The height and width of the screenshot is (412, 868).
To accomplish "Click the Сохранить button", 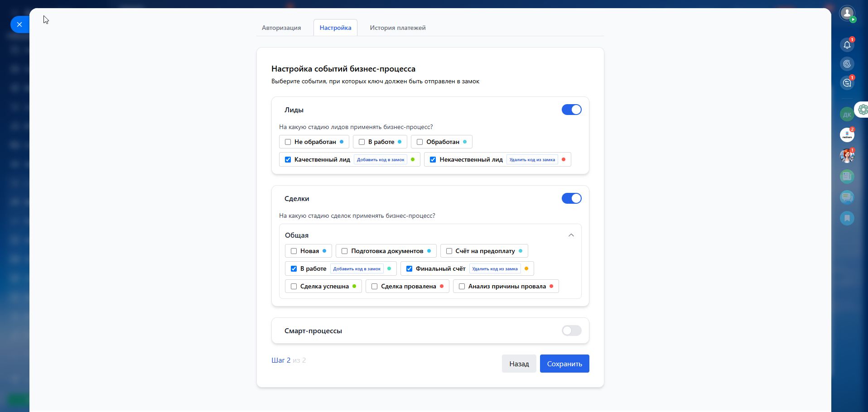I will pos(564,364).
